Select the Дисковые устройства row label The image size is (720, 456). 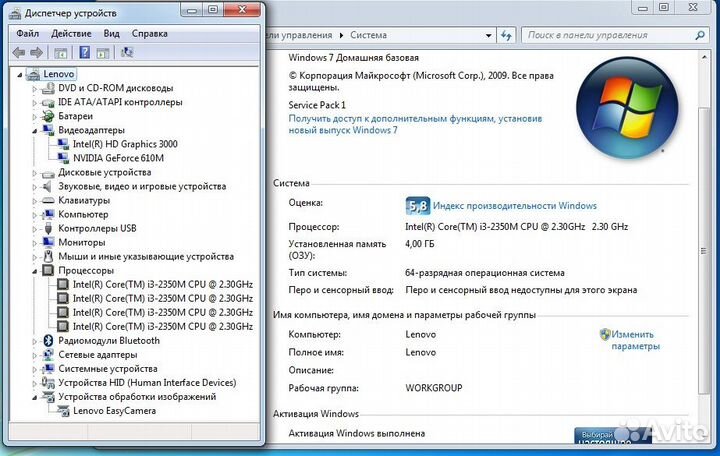click(x=105, y=173)
